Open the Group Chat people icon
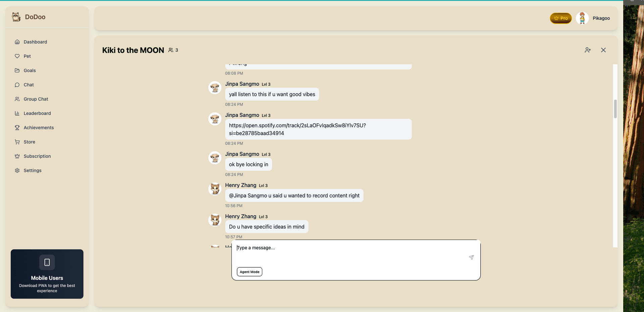 pos(17,99)
